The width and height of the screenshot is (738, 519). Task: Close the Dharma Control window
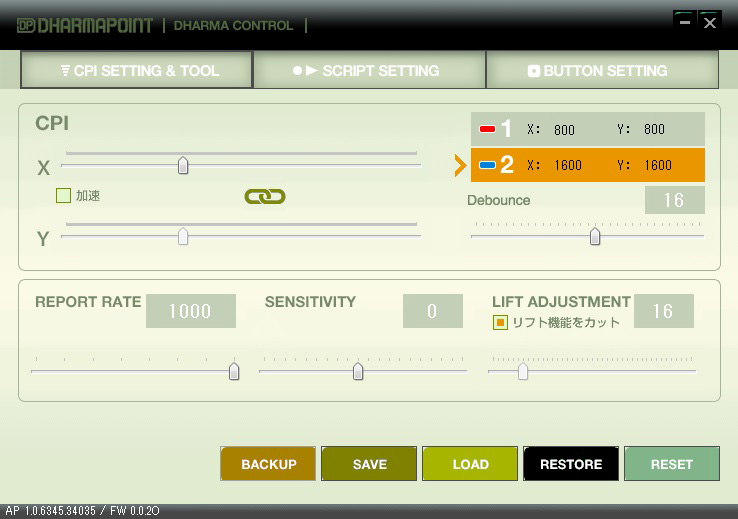[710, 22]
